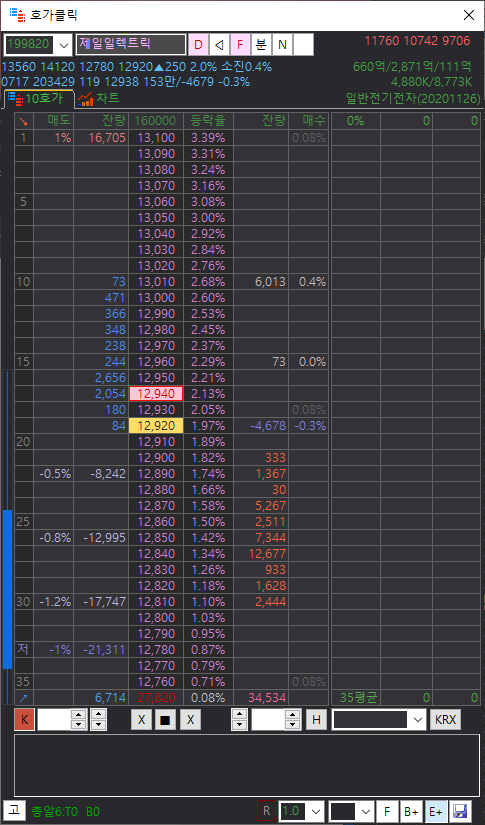Toggle the E+ button
Image resolution: width=485 pixels, height=825 pixels.
[x=436, y=811]
